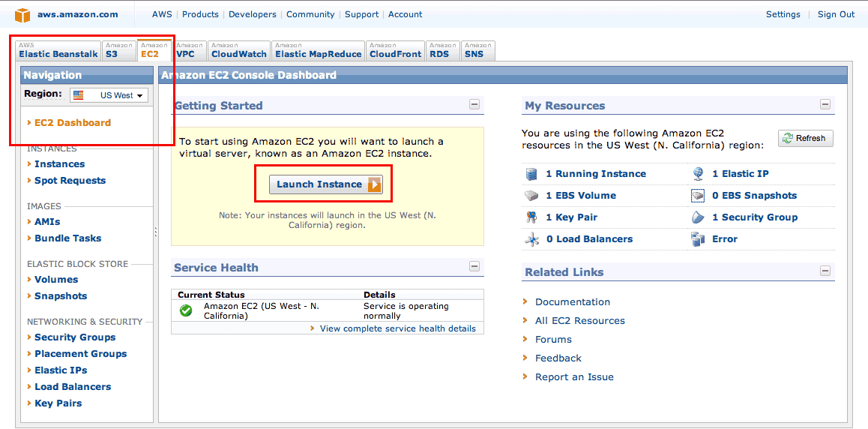Open Elastic IPs in navigation

61,370
